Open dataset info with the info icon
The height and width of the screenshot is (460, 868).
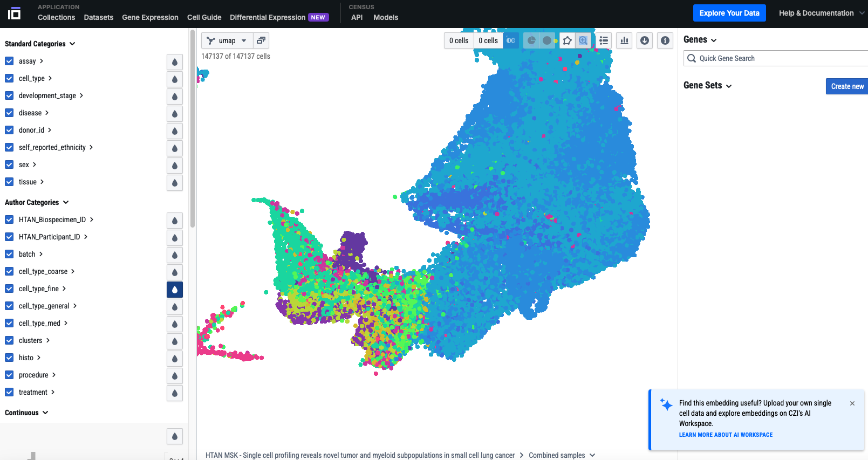pos(665,40)
